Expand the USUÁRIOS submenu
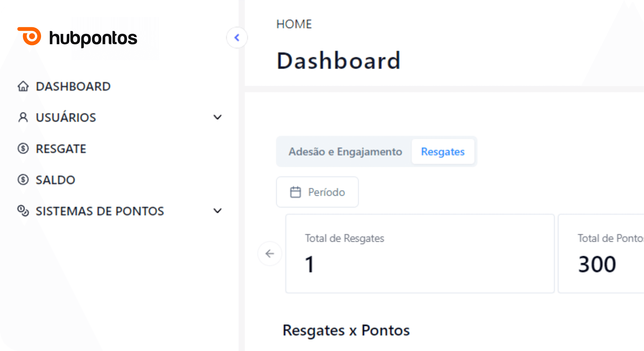 [x=218, y=117]
